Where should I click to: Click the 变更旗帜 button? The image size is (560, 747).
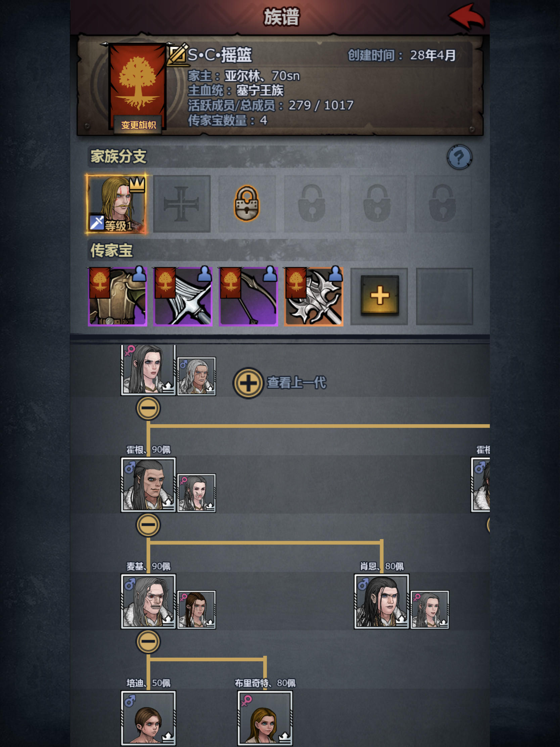(x=138, y=125)
